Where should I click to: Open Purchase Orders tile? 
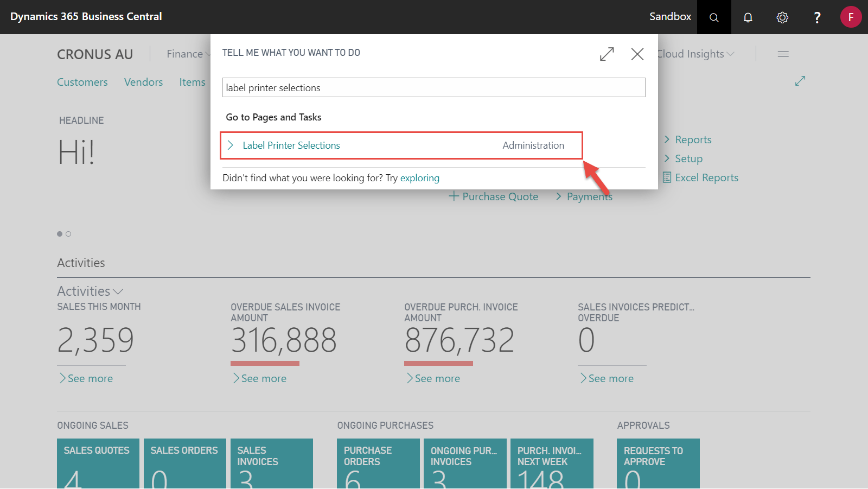(x=378, y=464)
